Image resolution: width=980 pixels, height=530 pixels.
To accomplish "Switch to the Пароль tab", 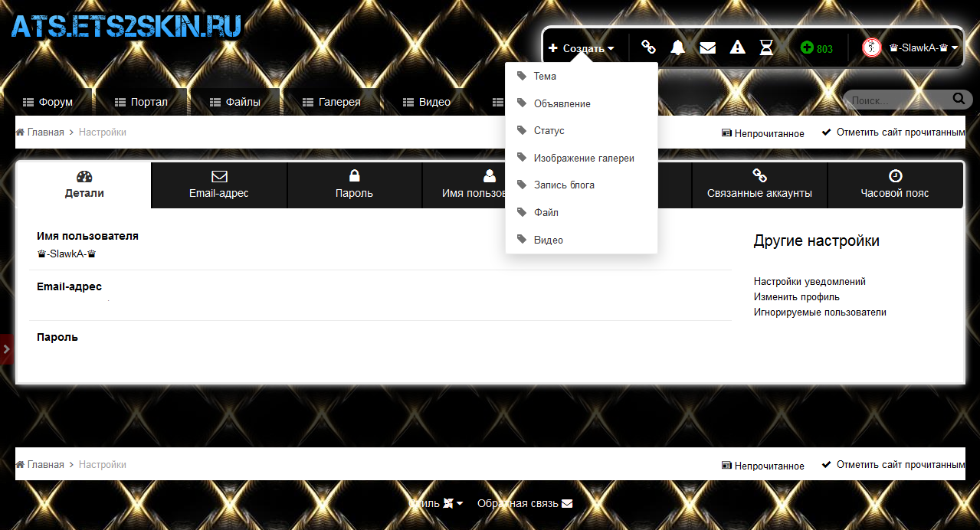I will pos(354,185).
